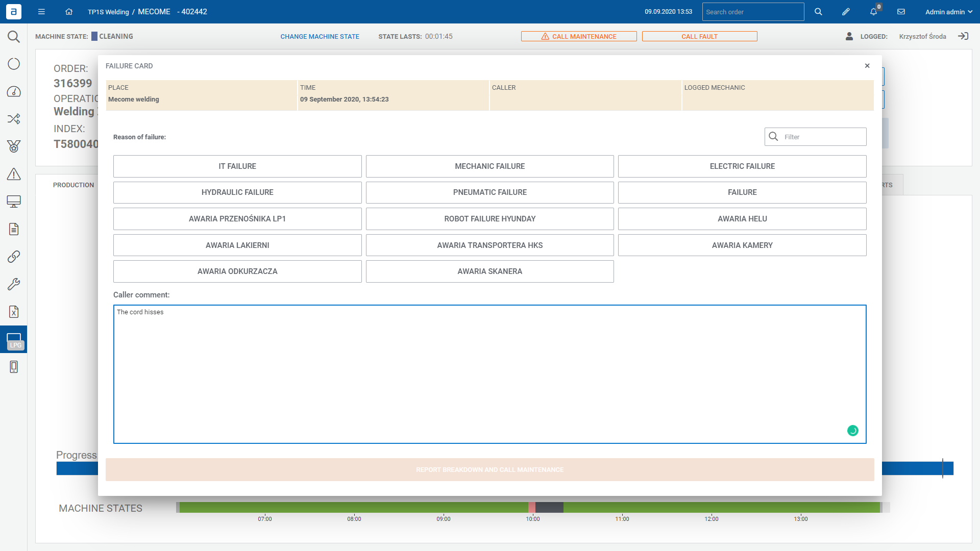
Task: Open the sidebar chain link icon
Action: pyautogui.click(x=14, y=257)
